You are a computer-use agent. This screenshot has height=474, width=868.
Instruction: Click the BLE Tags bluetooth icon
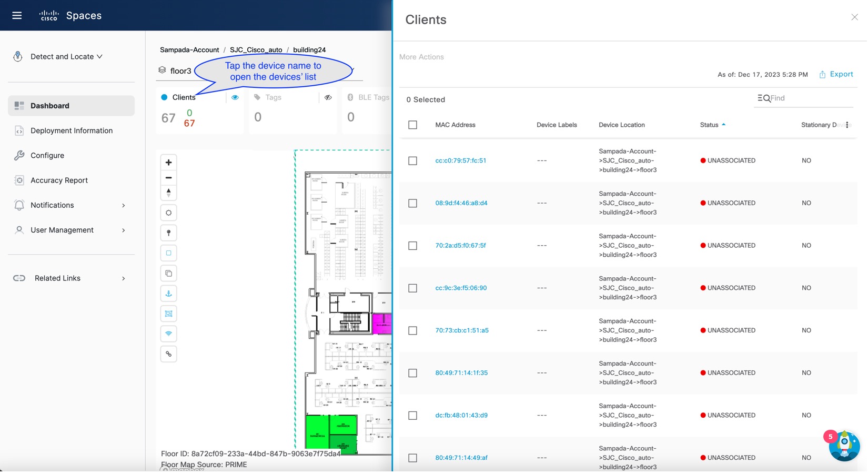pos(350,97)
